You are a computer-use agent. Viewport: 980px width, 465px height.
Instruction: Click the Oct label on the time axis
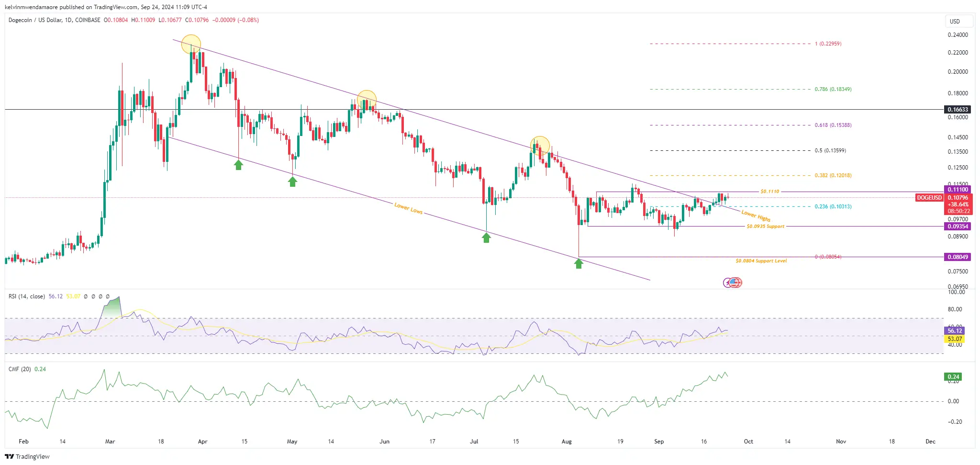click(x=748, y=442)
